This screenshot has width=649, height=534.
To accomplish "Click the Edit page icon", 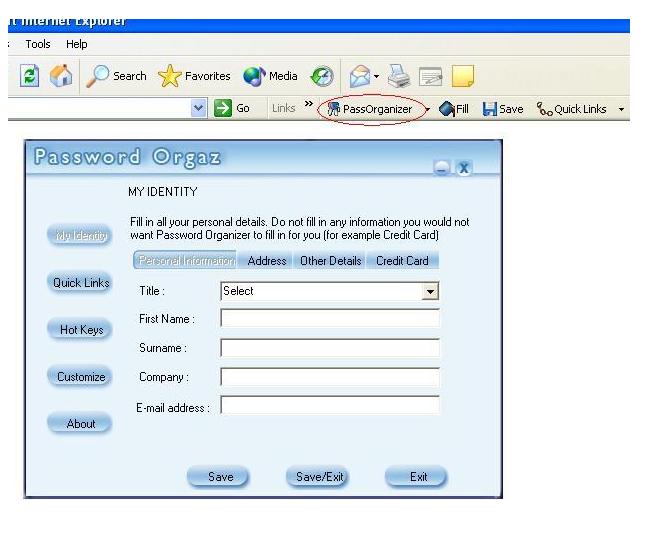I will pyautogui.click(x=430, y=77).
